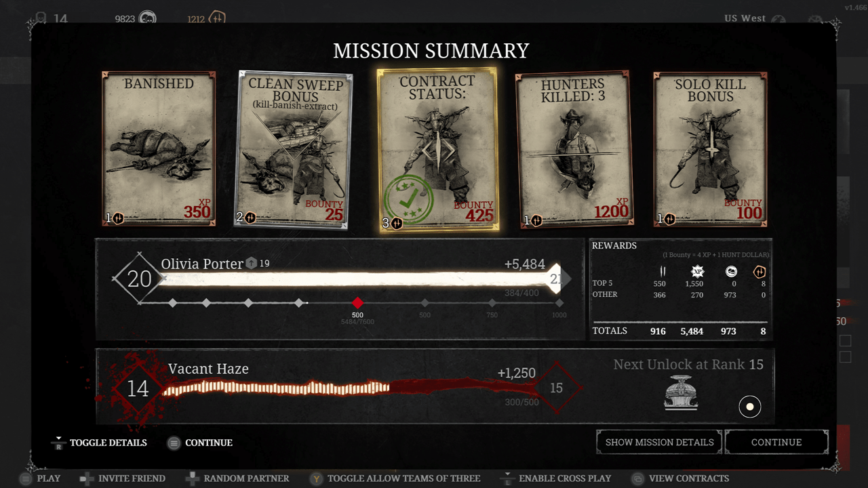Open View Contracts in bottom bar
Image resolution: width=868 pixels, height=488 pixels.
[x=681, y=479]
